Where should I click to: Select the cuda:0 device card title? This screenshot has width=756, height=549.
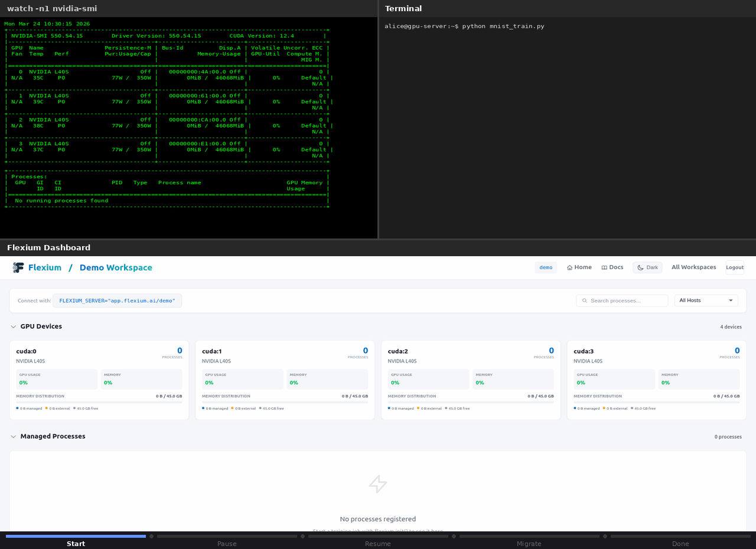click(26, 351)
